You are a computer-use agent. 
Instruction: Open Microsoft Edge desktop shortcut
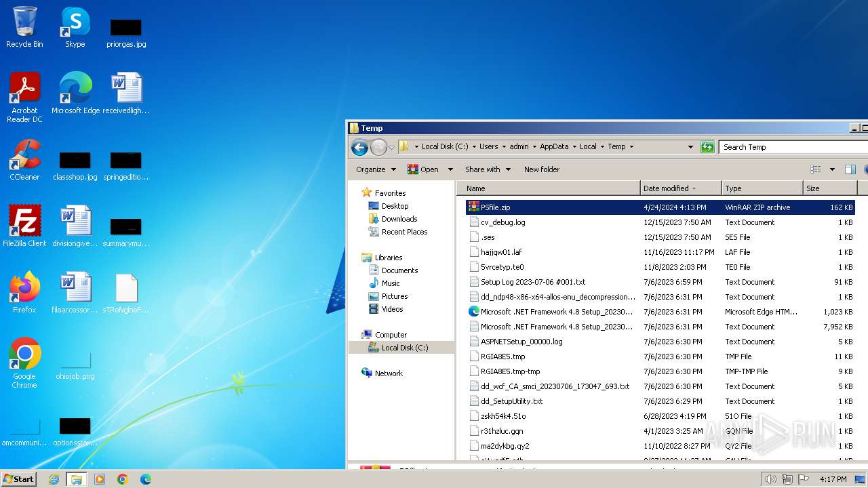point(75,93)
